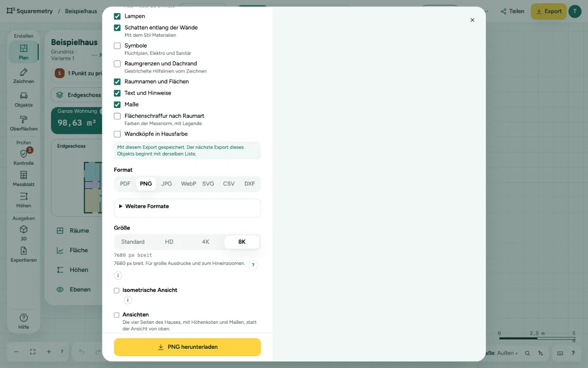The image size is (588, 368).
Task: Close the export dialog
Action: [x=472, y=20]
